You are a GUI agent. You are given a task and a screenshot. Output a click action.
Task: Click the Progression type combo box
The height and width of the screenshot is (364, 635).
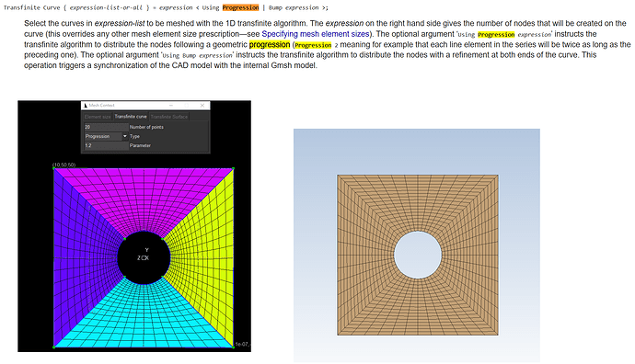tap(106, 136)
